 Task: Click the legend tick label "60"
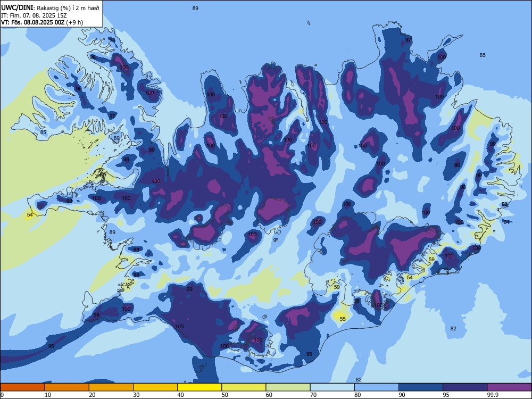(x=269, y=395)
